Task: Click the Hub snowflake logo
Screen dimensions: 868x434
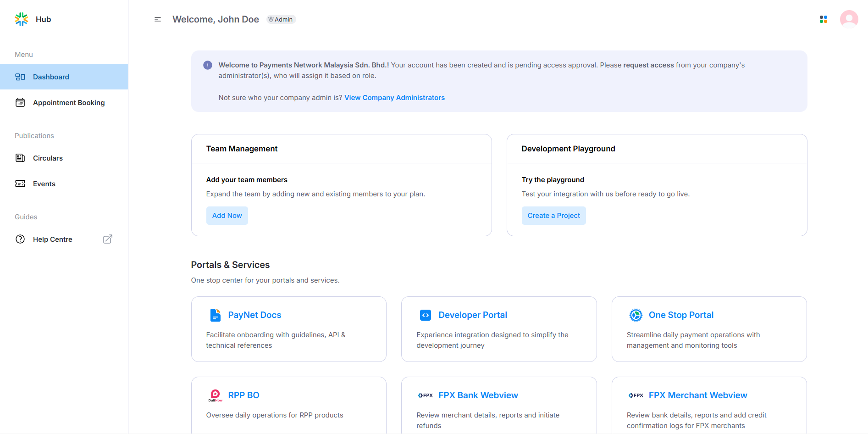Action: coord(21,19)
